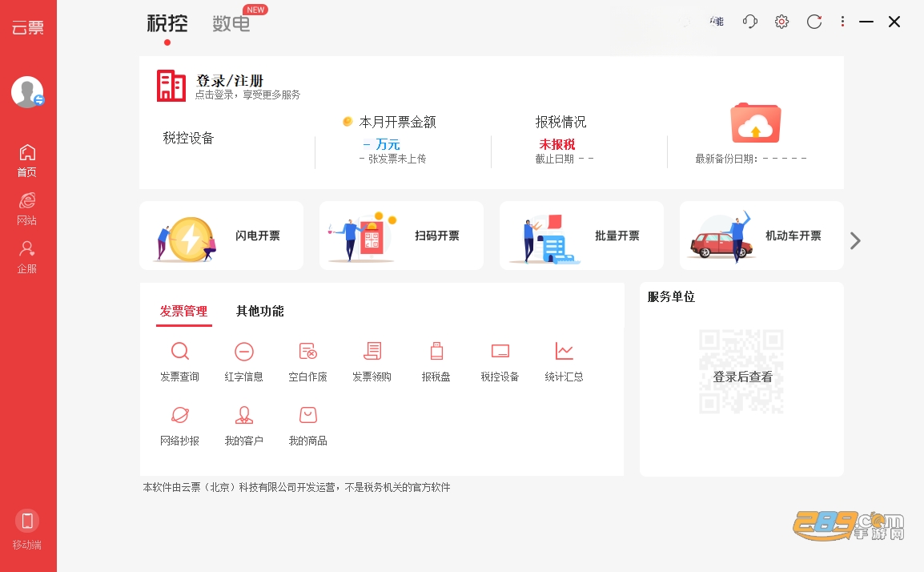Click 报税情况 heading
The height and width of the screenshot is (572, 924).
point(560,122)
